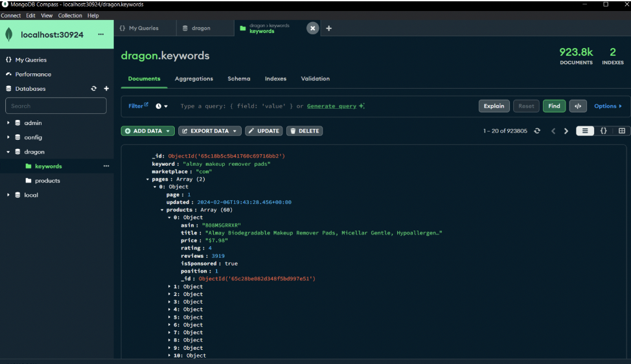Expand products 1: Object
The image size is (631, 364).
click(x=170, y=286)
